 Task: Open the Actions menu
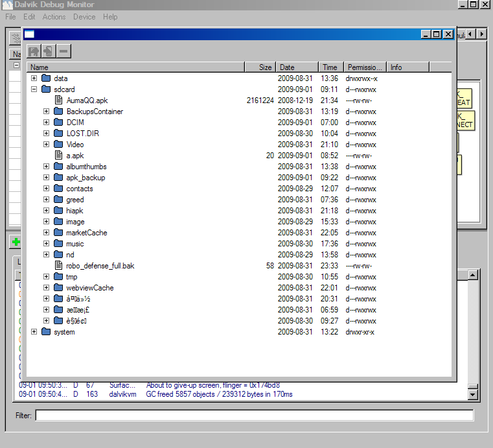coord(54,17)
